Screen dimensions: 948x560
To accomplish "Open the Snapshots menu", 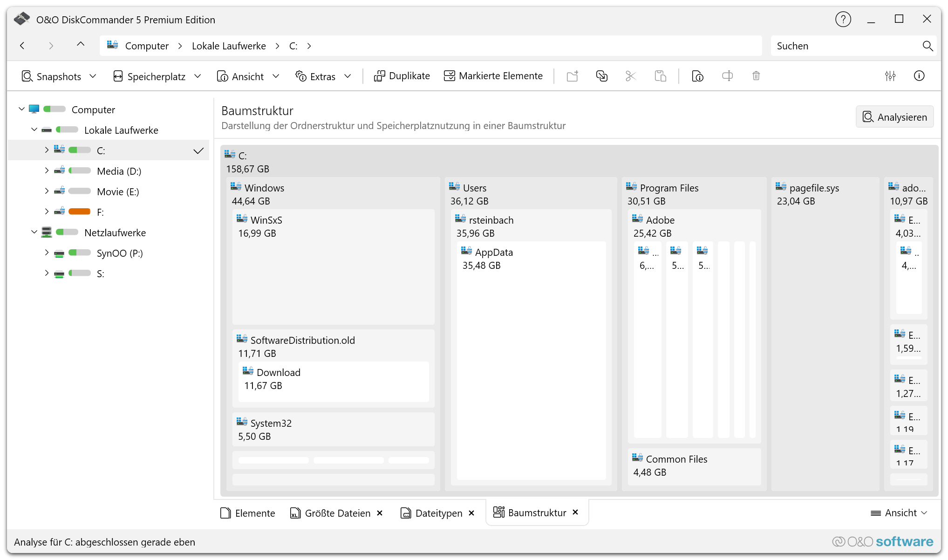I will tap(59, 76).
